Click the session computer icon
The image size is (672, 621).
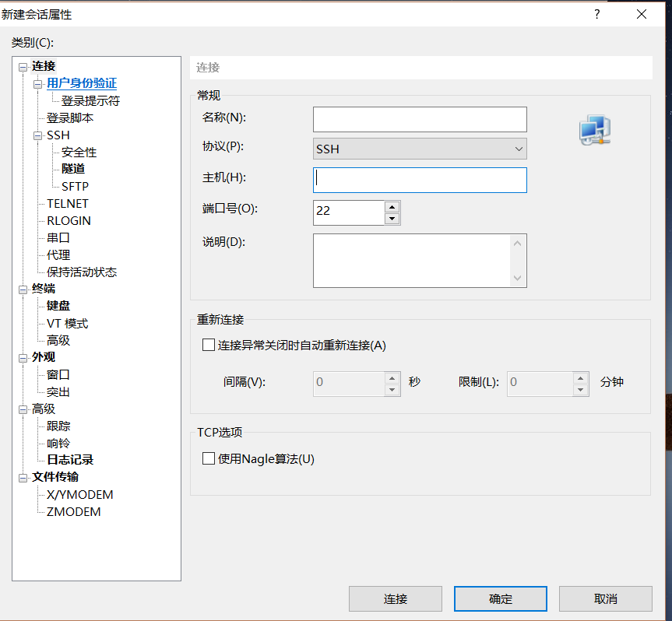[594, 131]
